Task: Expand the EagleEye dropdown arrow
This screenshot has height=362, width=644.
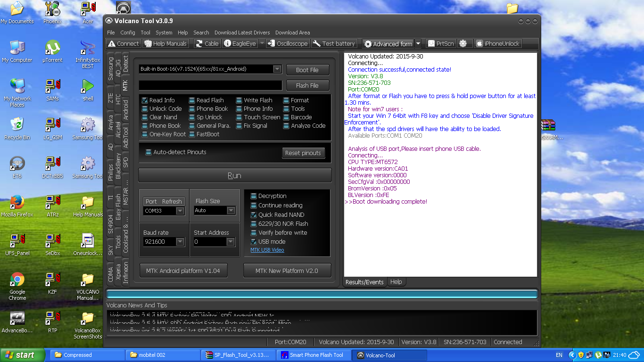Action: [262, 43]
